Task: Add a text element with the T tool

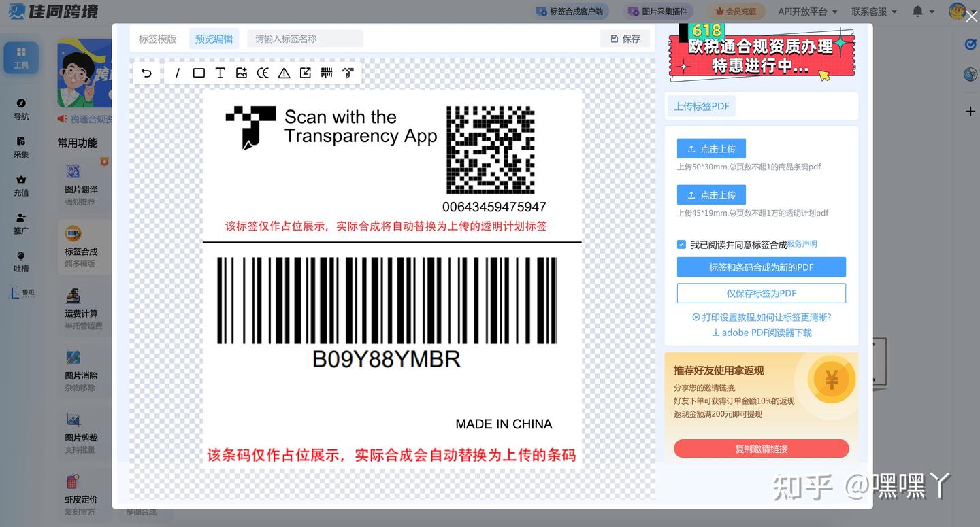Action: pos(220,73)
